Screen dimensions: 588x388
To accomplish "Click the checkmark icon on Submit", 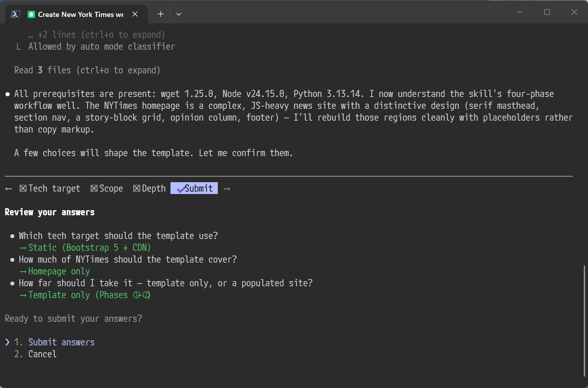I will coord(181,189).
